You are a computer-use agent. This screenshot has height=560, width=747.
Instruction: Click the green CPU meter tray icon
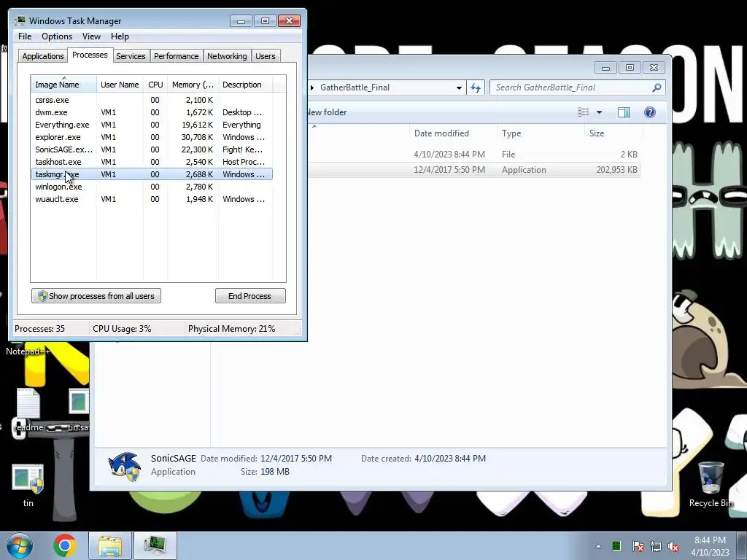pyautogui.click(x=616, y=545)
